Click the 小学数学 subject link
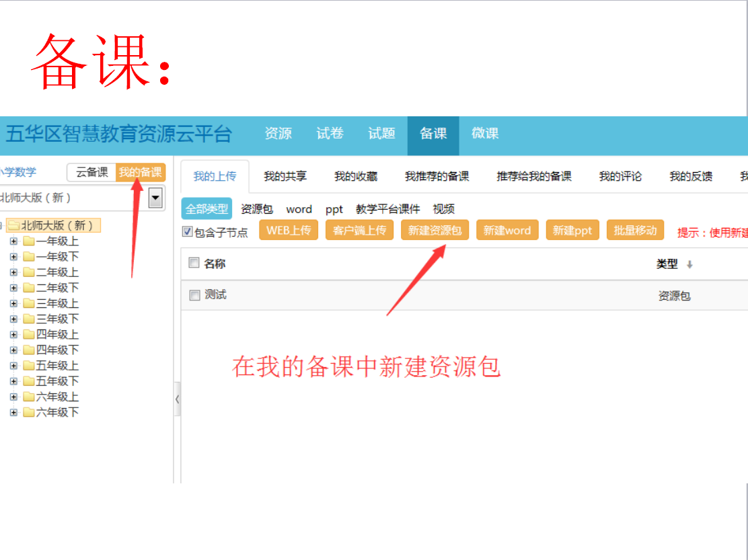 18,172
